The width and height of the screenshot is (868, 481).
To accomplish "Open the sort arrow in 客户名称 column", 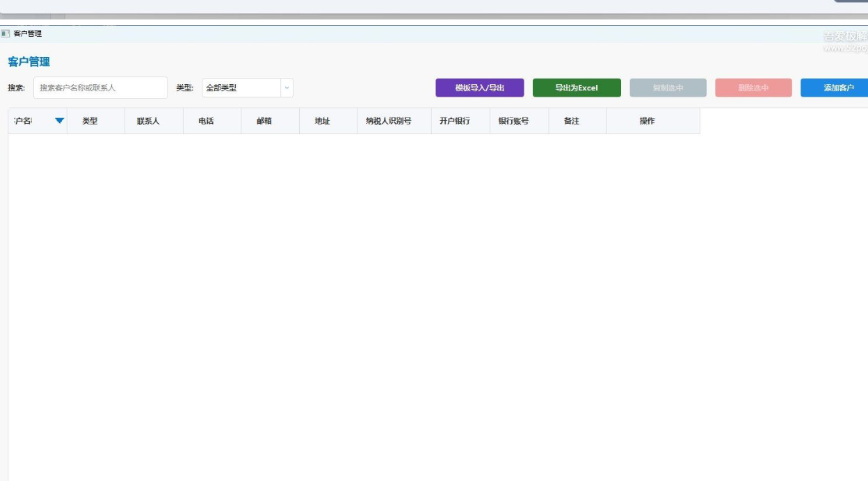I will point(59,121).
